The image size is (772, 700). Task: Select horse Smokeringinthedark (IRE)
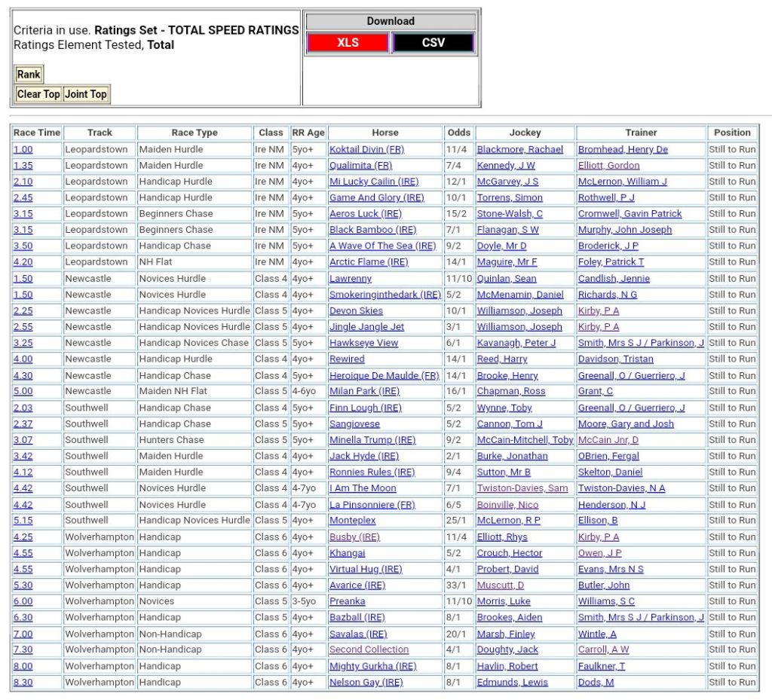click(384, 295)
